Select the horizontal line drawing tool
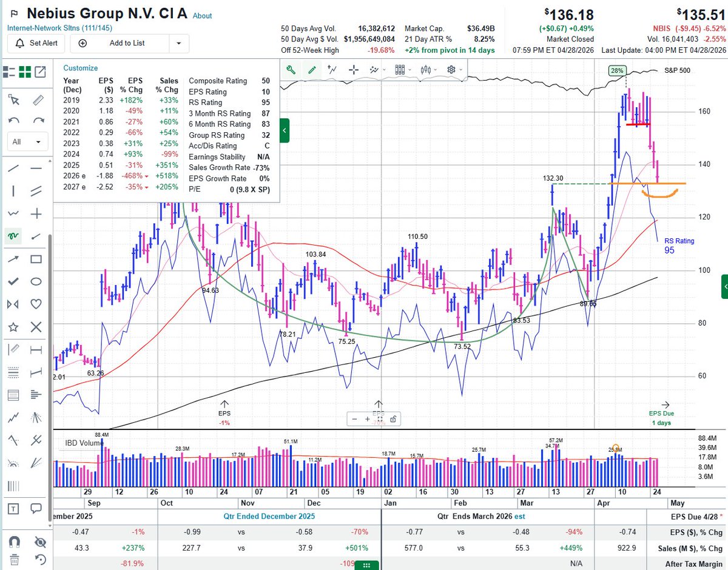The height and width of the screenshot is (570, 728). (36, 167)
